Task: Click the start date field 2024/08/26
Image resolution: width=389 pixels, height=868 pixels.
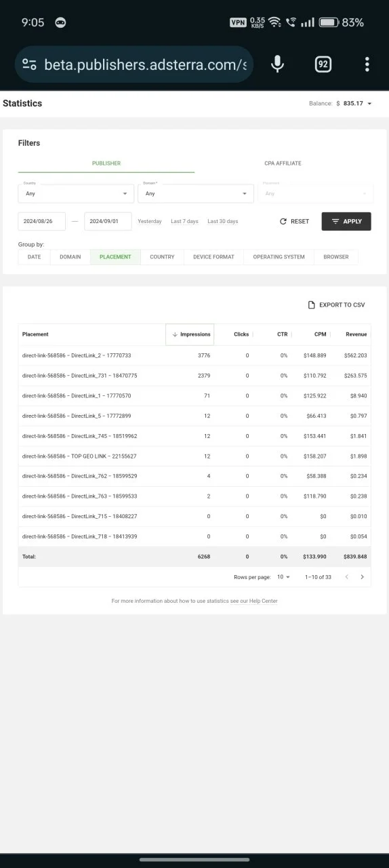Action: click(41, 221)
